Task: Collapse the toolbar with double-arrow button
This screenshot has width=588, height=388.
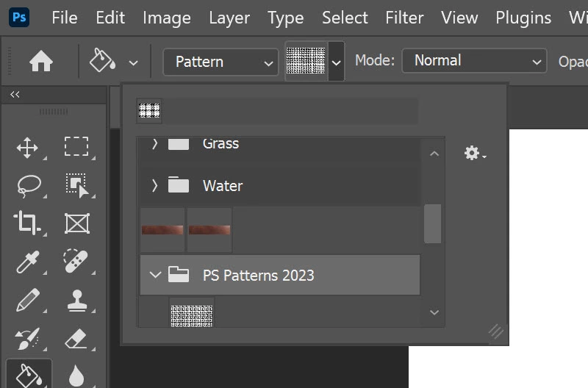Action: coord(15,95)
